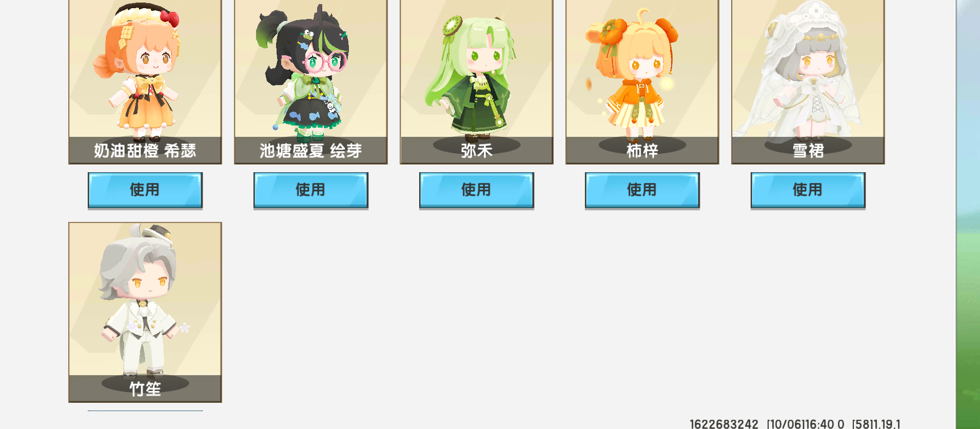Click the 柿梓 name caption
Screen dimensions: 980x429
point(642,151)
